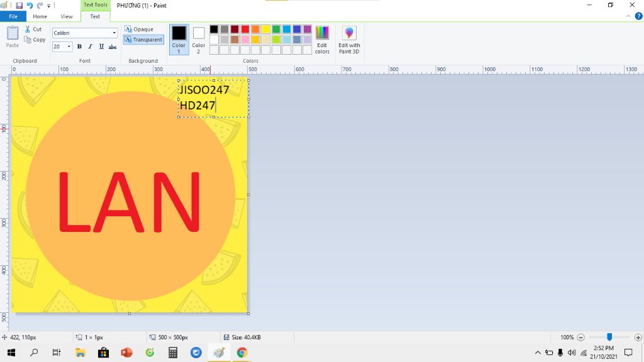Click the Redo arrow in title bar
The height and width of the screenshot is (362, 644).
[40, 6]
